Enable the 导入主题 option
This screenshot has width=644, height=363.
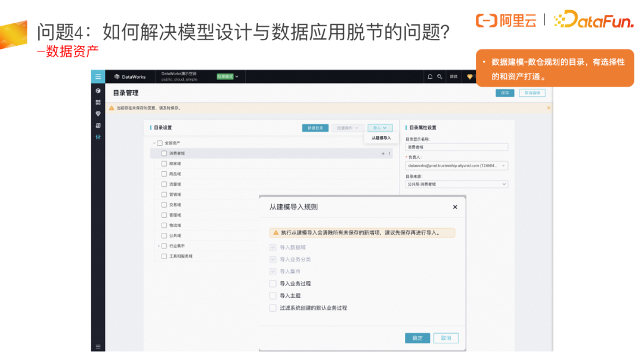(273, 296)
